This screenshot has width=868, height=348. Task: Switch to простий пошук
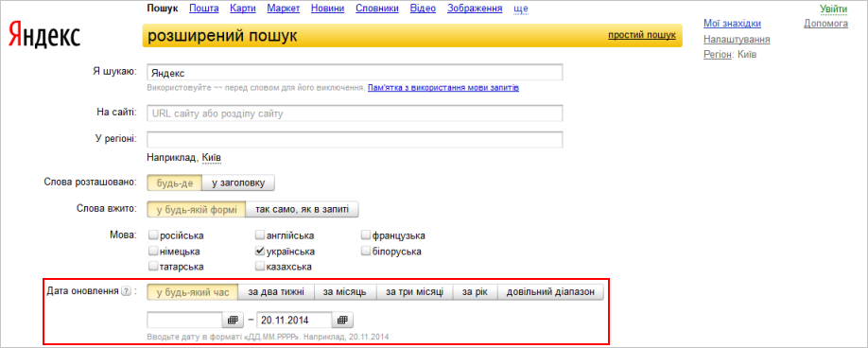click(642, 35)
